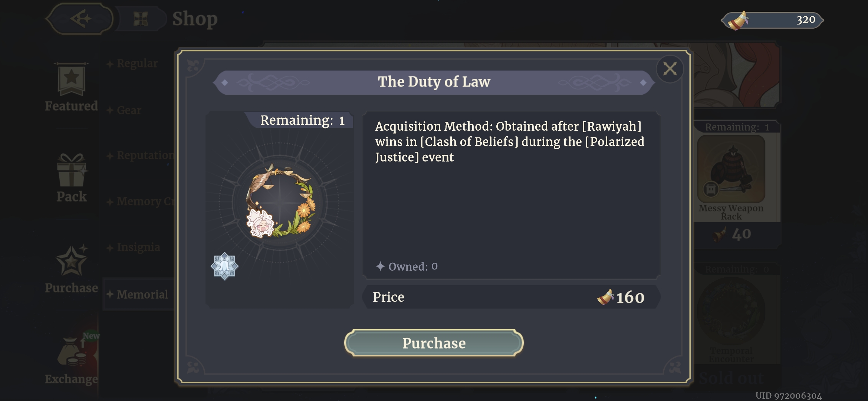Open the Featured shop section
The width and height of the screenshot is (868, 401).
pyautogui.click(x=71, y=87)
